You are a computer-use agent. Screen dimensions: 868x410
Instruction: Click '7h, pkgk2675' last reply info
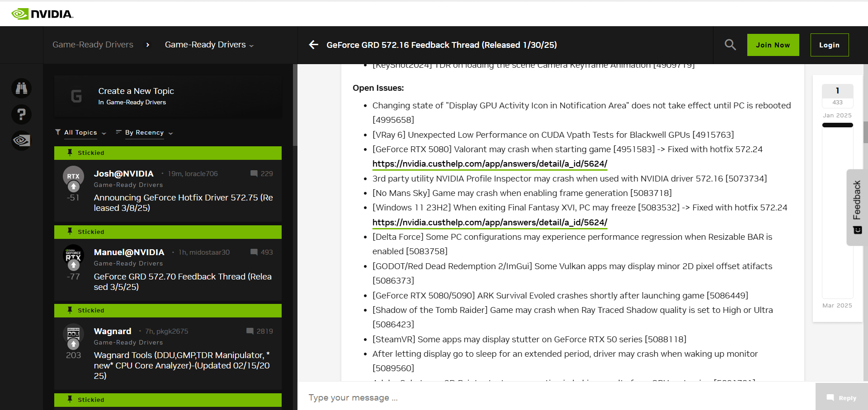(x=166, y=331)
